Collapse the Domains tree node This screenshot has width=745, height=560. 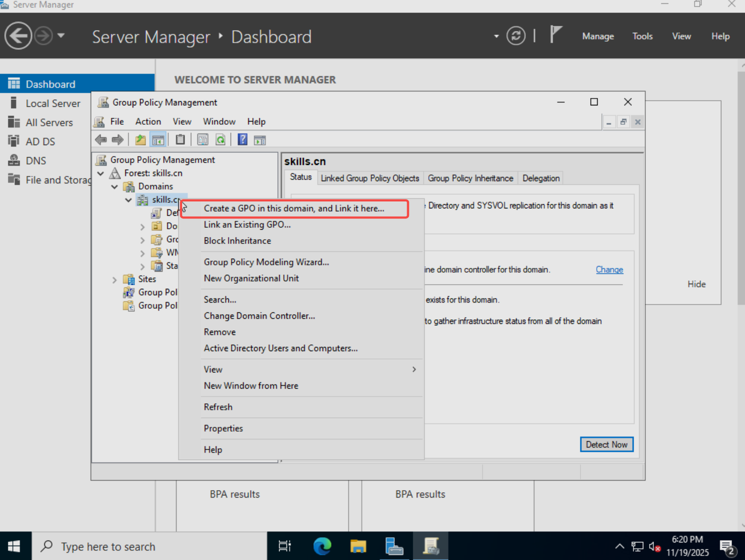click(x=115, y=187)
